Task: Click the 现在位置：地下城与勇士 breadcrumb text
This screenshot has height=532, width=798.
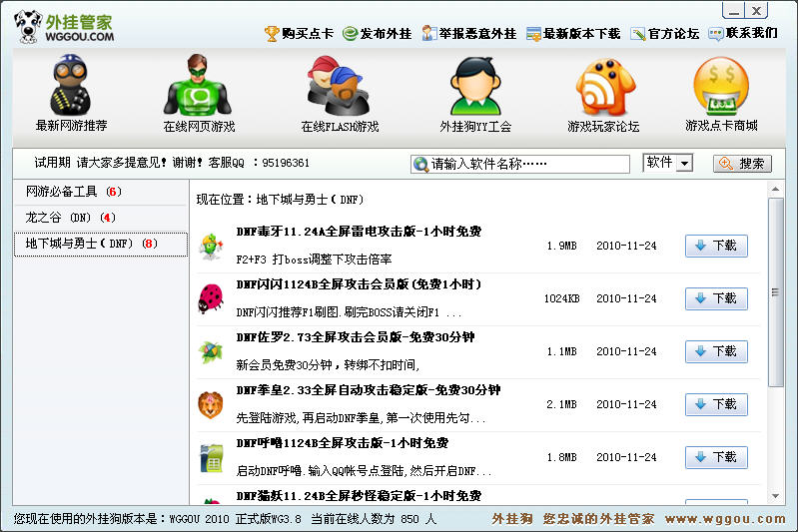Action: (x=280, y=200)
